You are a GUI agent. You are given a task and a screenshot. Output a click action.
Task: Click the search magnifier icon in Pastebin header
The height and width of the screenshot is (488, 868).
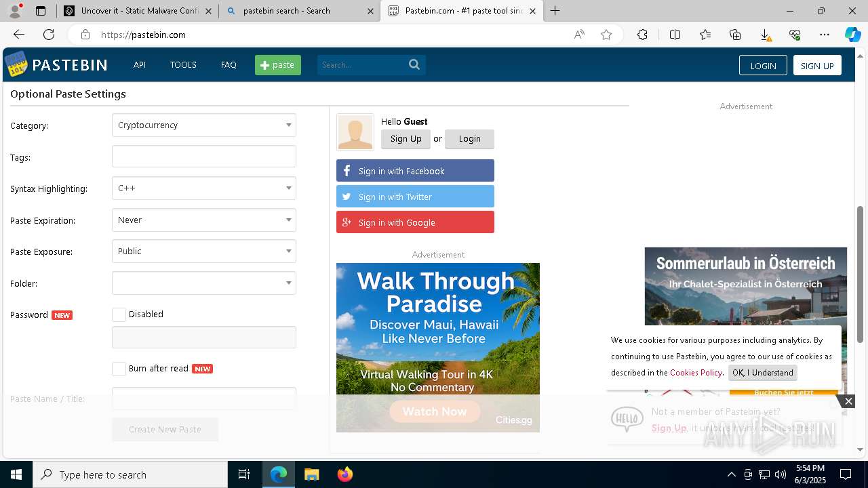[414, 64]
